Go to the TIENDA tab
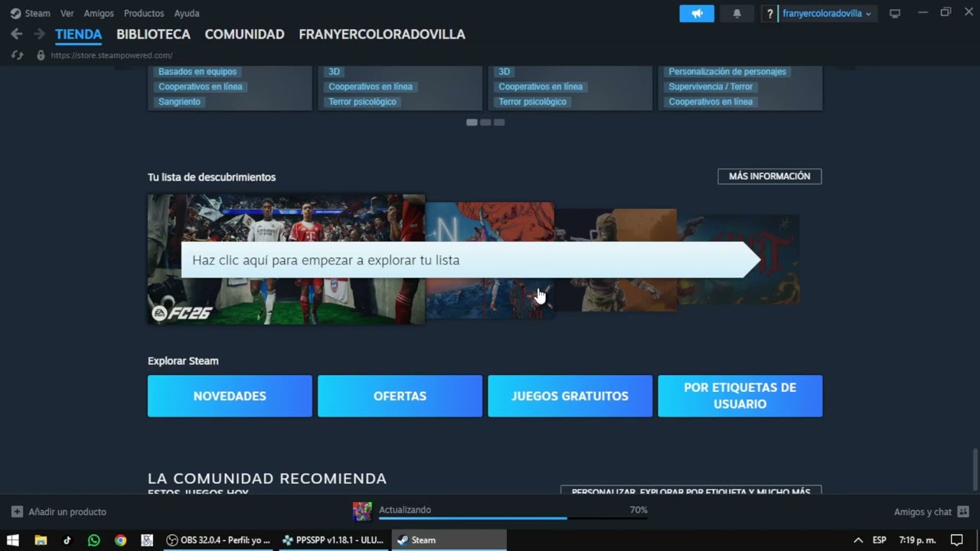The image size is (980, 551). [x=78, y=34]
